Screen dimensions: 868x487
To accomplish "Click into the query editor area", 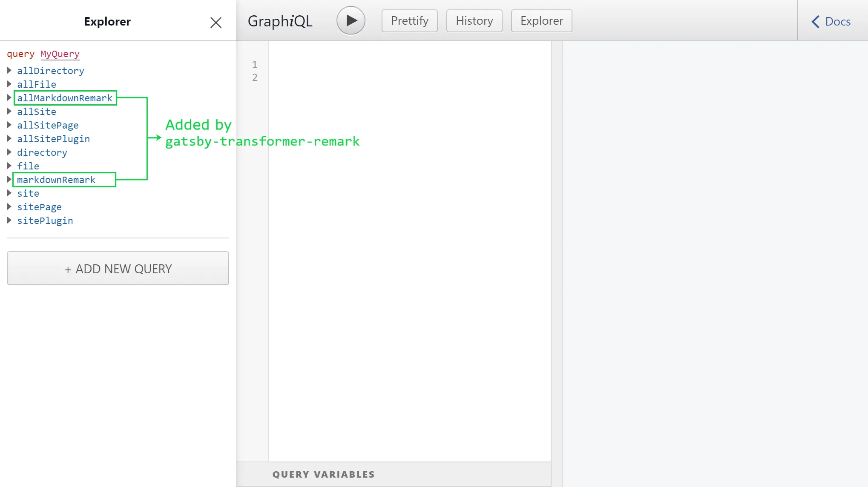I will point(410,251).
